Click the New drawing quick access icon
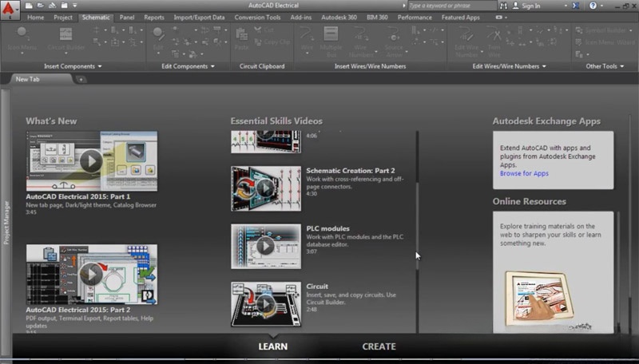639x364 pixels. coord(29,6)
